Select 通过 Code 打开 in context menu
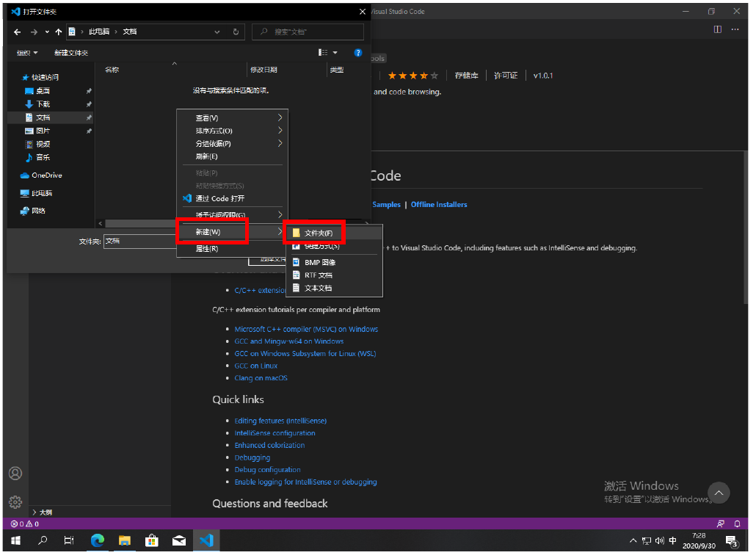The width and height of the screenshot is (756, 558). click(219, 199)
